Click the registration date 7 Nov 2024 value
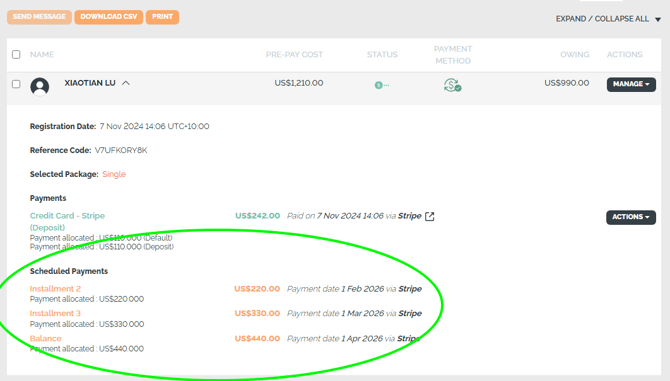The width and height of the screenshot is (670, 381). click(154, 126)
